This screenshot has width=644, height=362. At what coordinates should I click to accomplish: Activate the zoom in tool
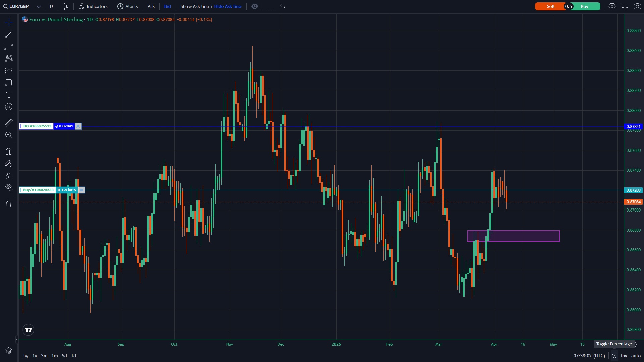coord(9,135)
